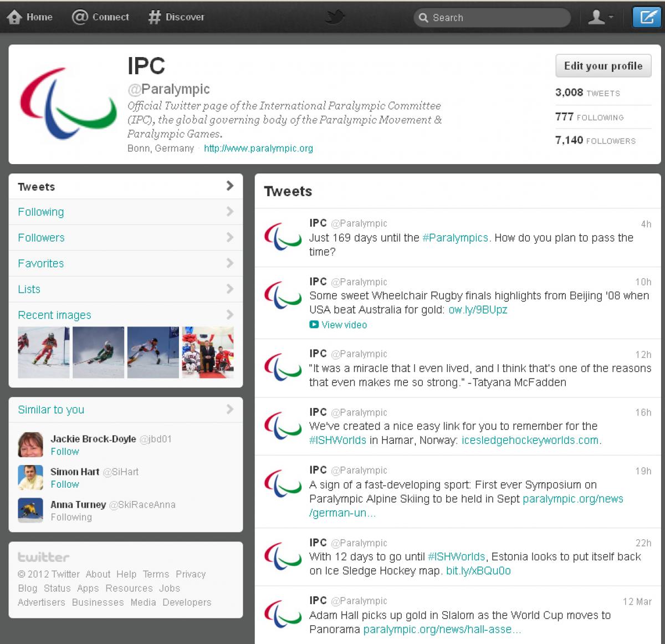Viewport: 665px width, 644px height.
Task: Follow Jackie Brock-Doyle
Action: (x=65, y=452)
